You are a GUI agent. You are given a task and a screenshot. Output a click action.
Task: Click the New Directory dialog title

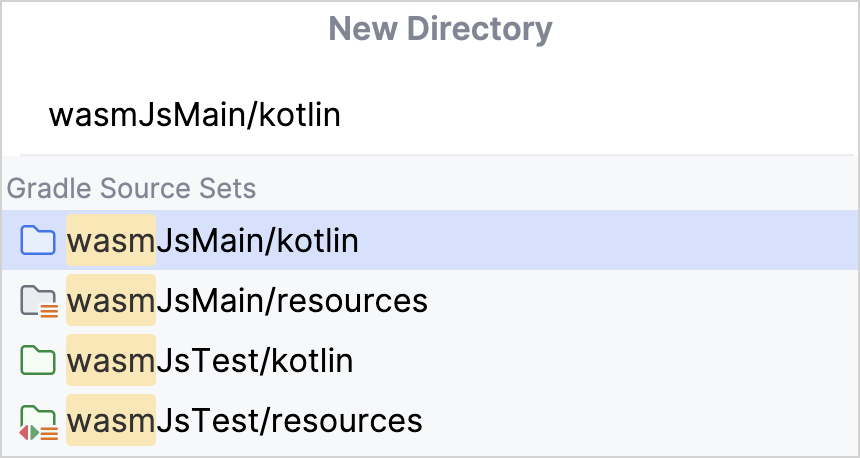pos(440,29)
